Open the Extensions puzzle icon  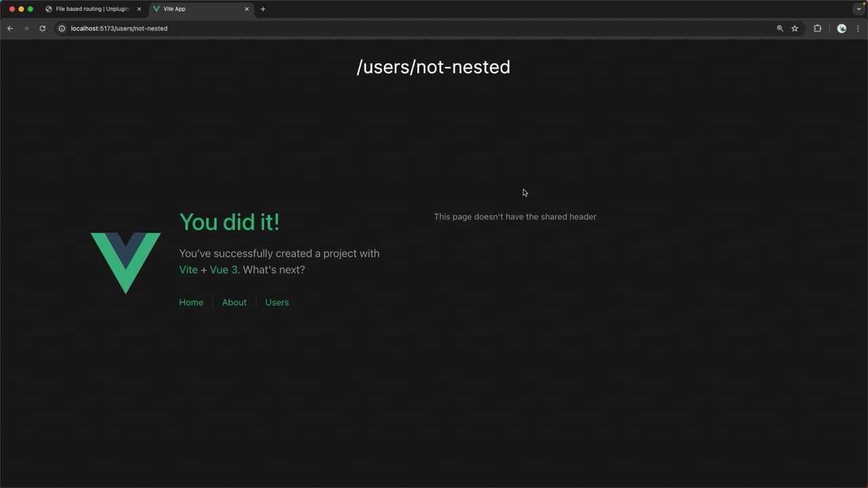(x=817, y=28)
